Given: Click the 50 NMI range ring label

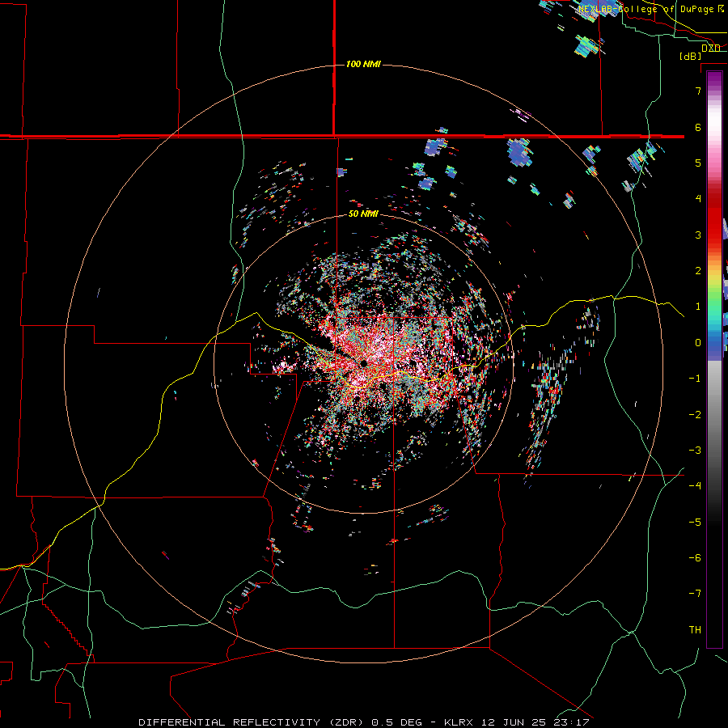Looking at the screenshot, I should pyautogui.click(x=363, y=214).
